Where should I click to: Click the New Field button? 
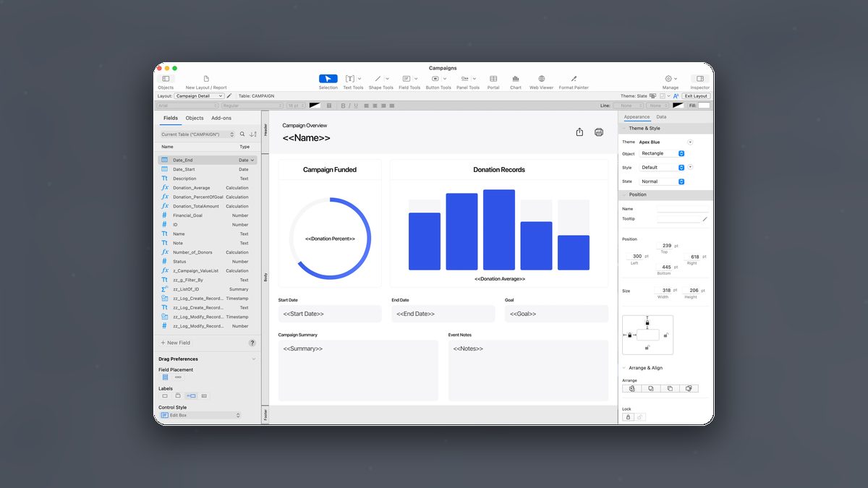pos(176,343)
